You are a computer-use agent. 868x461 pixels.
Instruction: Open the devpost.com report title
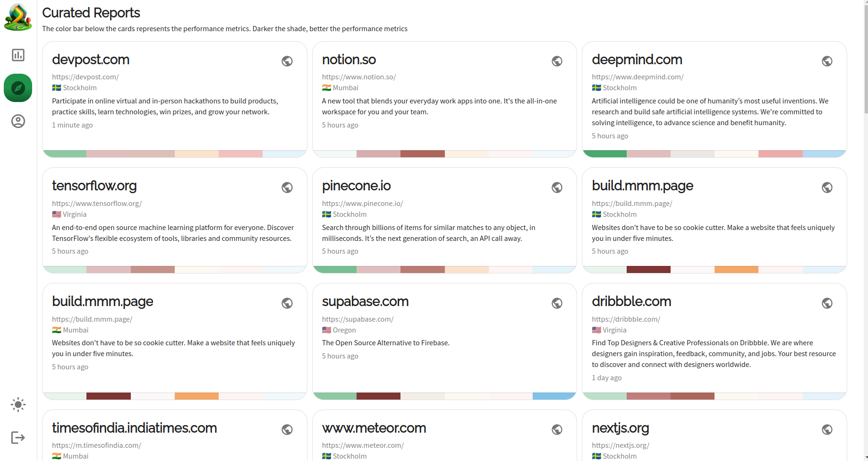coord(91,60)
